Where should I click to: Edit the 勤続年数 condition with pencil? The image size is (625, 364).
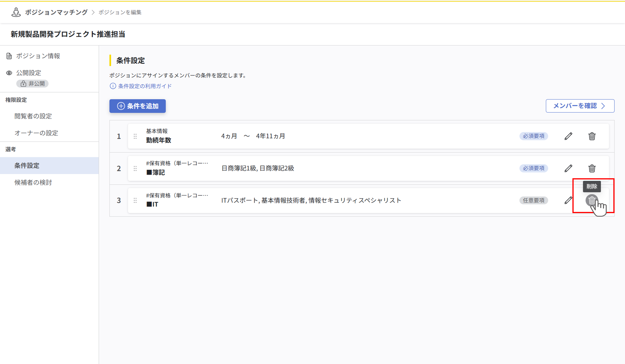coord(568,136)
